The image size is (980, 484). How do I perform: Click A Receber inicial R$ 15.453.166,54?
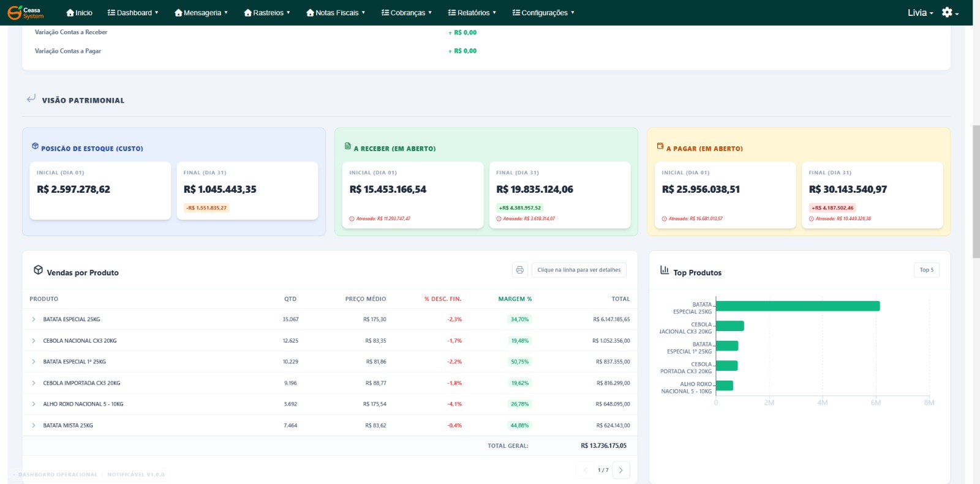[388, 190]
